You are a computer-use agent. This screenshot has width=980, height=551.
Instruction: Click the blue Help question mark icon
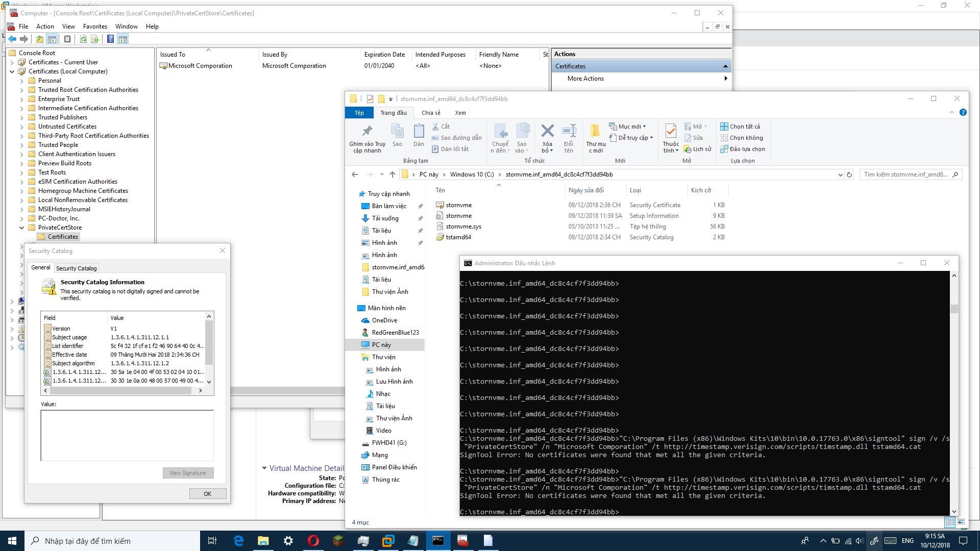click(x=110, y=39)
